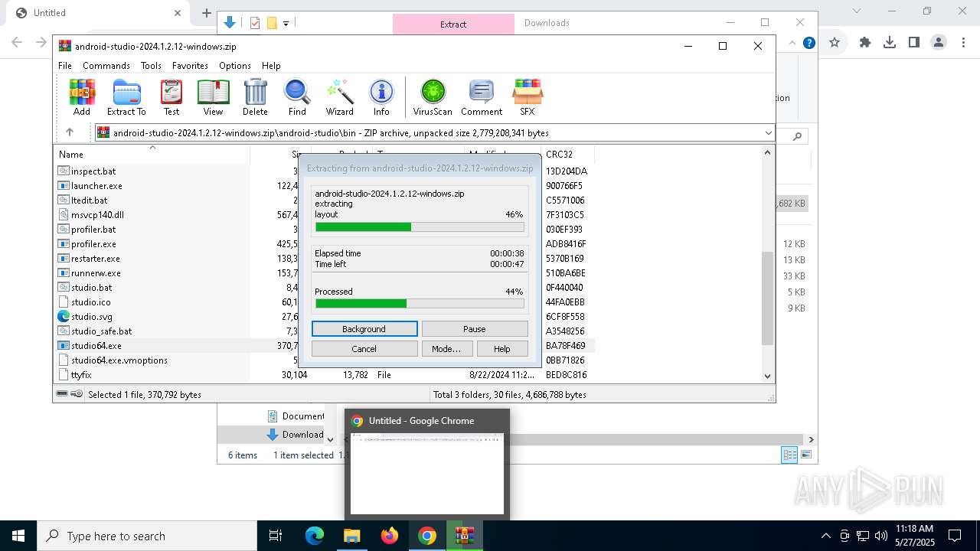This screenshot has width=980, height=551.
Task: Click the Chrome taskbar icon
Action: coord(427,536)
